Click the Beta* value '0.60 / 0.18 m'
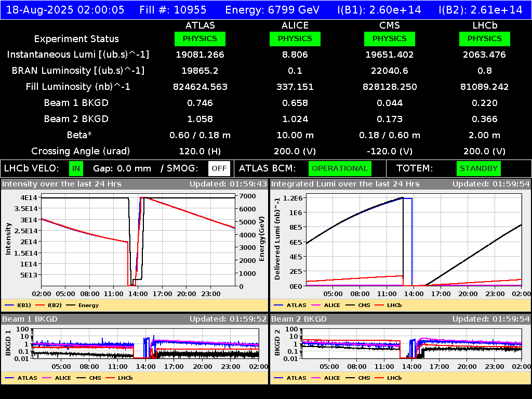 pyautogui.click(x=200, y=135)
